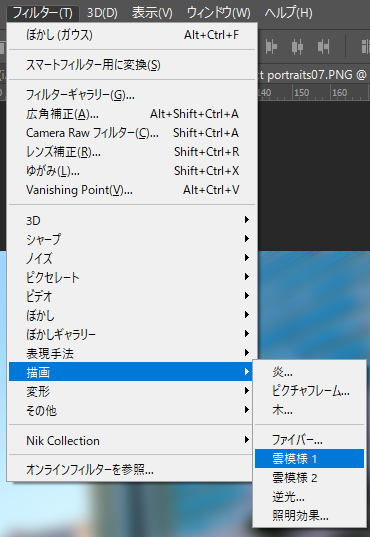
Task: Expand the highlighted 描画 submenu
Action: click(132, 372)
